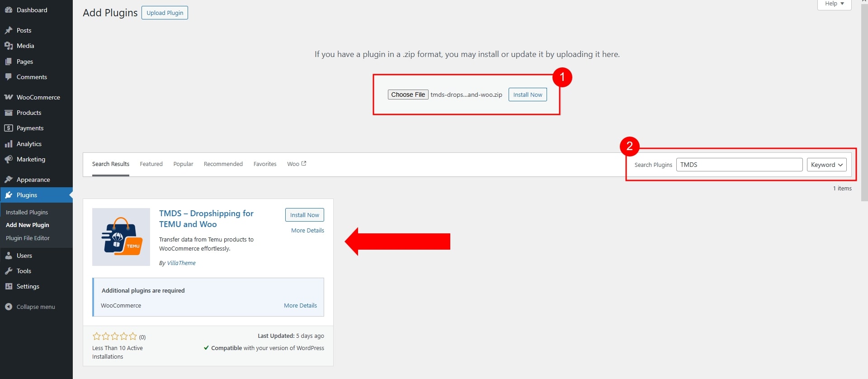Open More Details link for WooCommerce requirement

300,305
